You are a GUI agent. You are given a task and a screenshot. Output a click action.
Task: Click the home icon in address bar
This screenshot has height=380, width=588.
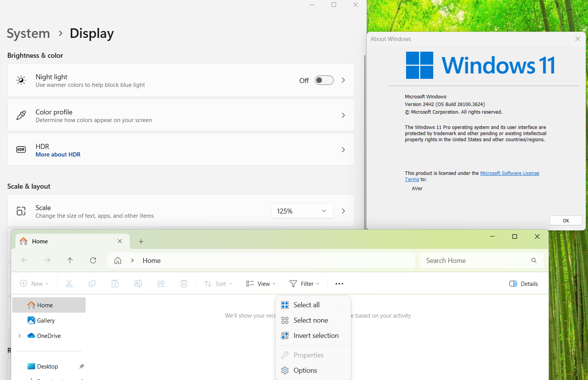[118, 261]
